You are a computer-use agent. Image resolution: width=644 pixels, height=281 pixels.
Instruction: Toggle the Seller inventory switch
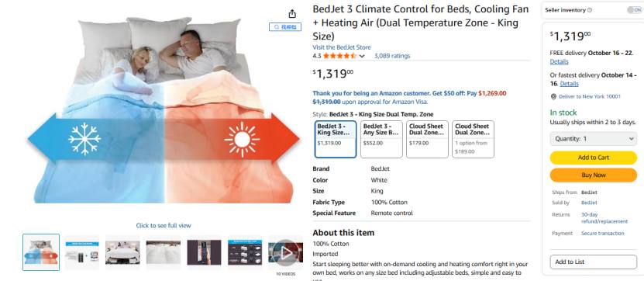635,10
